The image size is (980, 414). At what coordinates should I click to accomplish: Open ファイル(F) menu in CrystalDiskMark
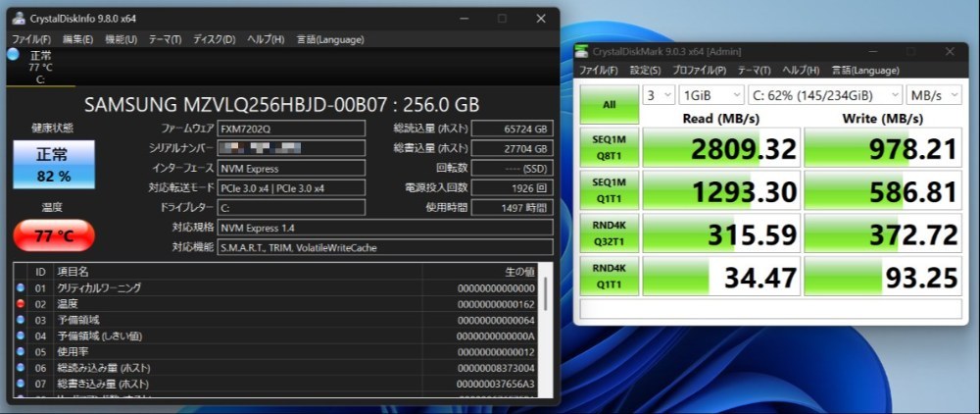tap(598, 70)
